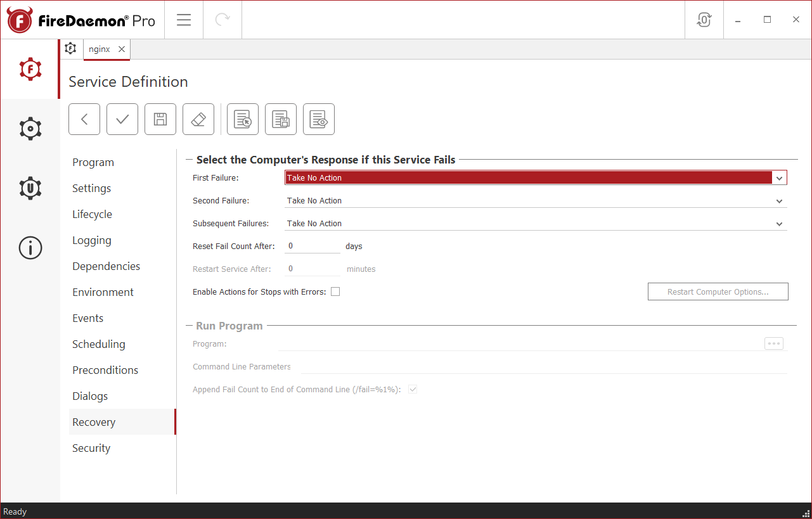Screen dimensions: 812x519
Task: Select the Recovery section
Action: pyautogui.click(x=122, y=422)
